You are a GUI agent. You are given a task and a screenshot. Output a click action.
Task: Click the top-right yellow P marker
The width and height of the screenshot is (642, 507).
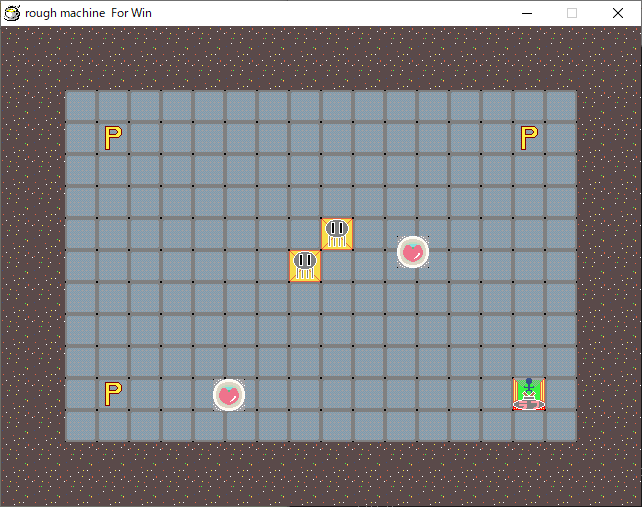(x=529, y=138)
